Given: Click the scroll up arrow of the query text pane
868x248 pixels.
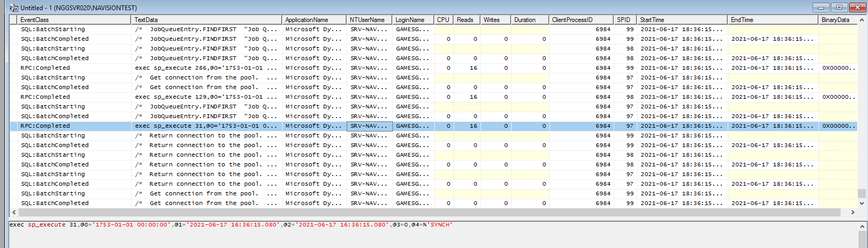Looking at the screenshot, I should (x=862, y=227).
